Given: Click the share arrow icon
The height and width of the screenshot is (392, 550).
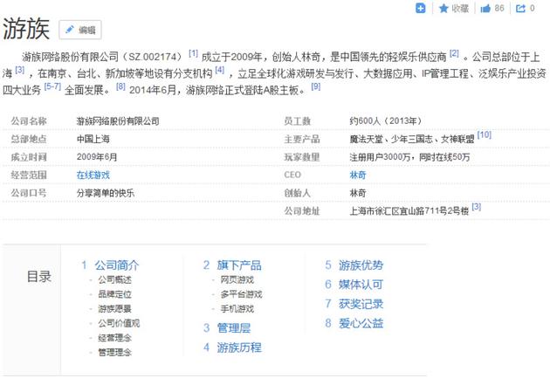Looking at the screenshot, I should click(x=521, y=9).
